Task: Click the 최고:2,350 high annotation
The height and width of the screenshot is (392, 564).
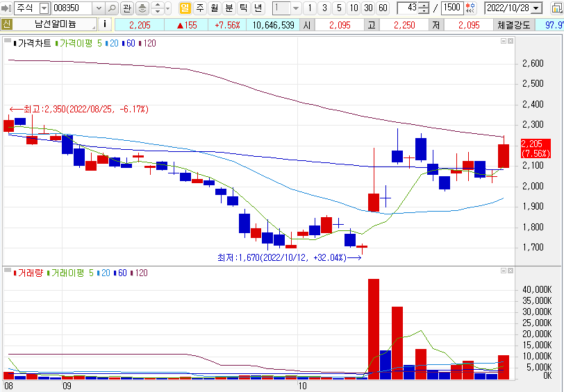Action: pyautogui.click(x=78, y=109)
